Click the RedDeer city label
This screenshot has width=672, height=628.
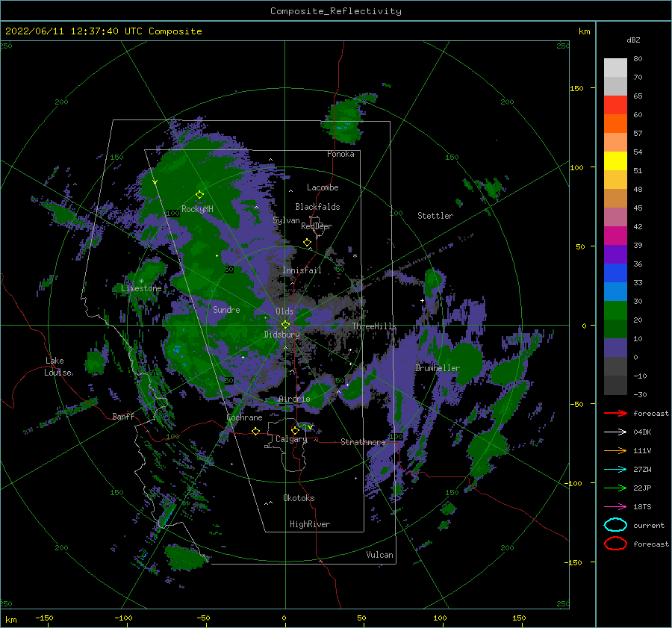click(x=317, y=226)
